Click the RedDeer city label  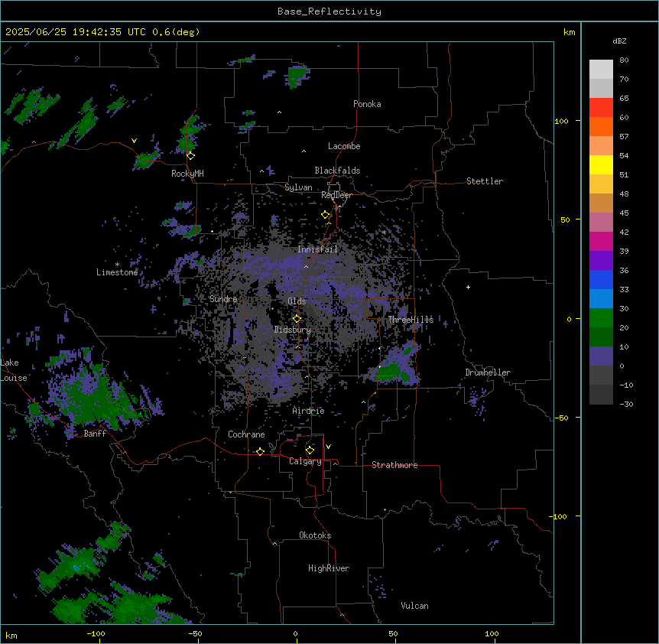(x=337, y=195)
